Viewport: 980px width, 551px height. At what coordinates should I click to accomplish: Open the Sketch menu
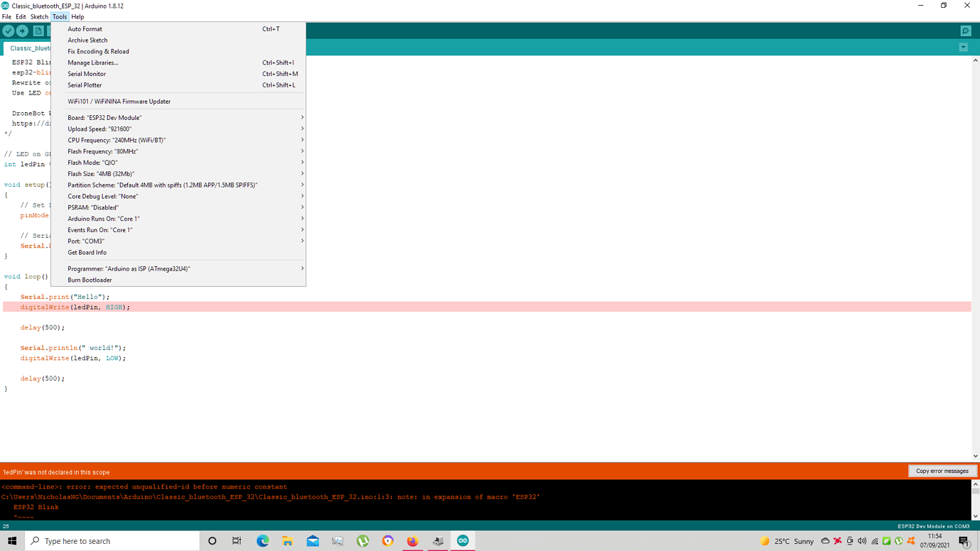39,16
